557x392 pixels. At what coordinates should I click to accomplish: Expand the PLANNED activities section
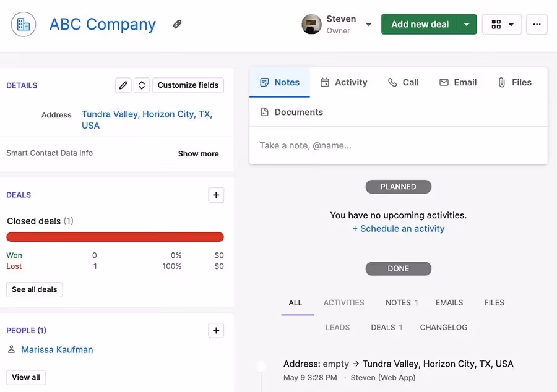coord(398,186)
